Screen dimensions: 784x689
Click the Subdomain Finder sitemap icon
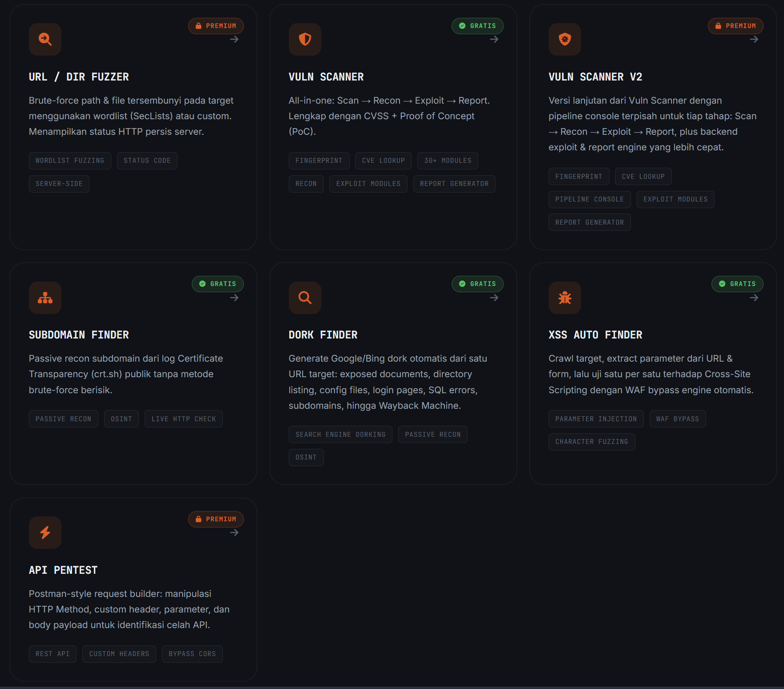[x=45, y=298]
